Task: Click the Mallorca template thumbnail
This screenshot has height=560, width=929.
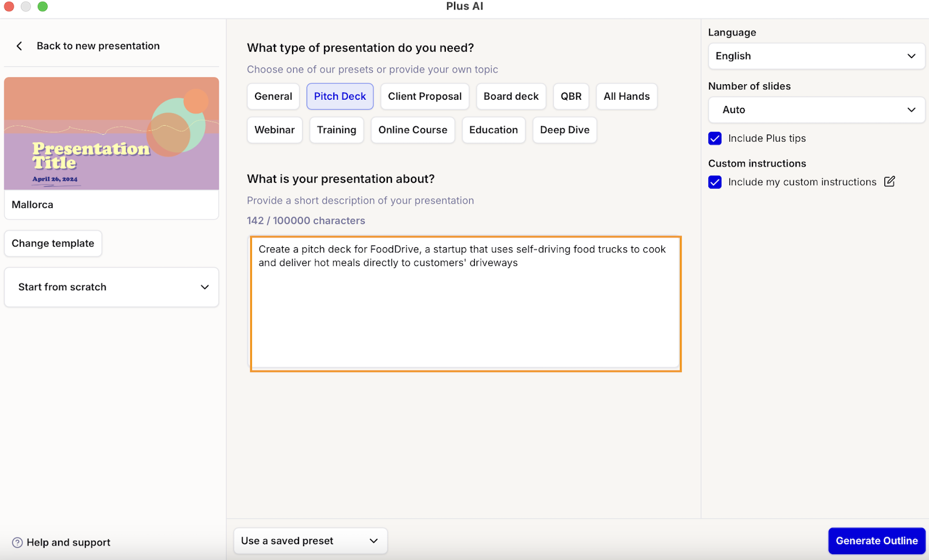Action: click(x=111, y=134)
